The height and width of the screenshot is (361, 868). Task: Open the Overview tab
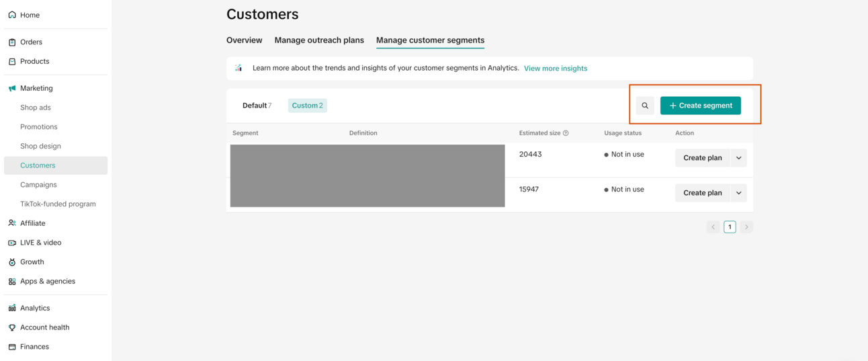(x=244, y=40)
